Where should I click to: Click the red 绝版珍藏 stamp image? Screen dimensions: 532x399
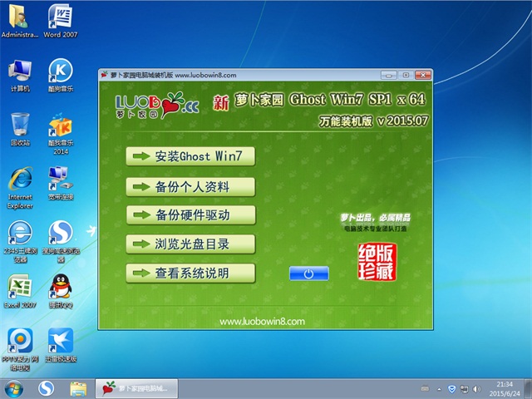pyautogui.click(x=377, y=262)
